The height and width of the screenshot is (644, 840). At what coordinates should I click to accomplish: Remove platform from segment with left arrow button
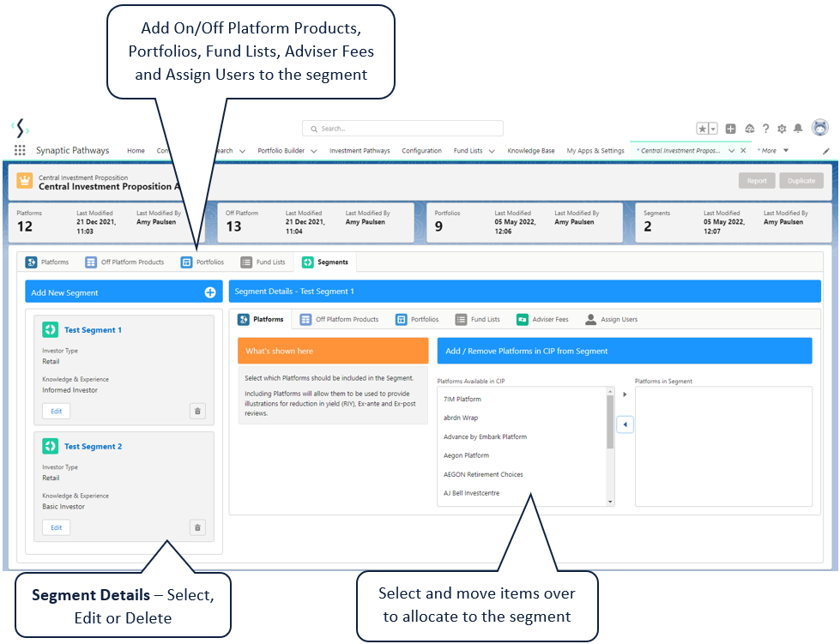pyautogui.click(x=625, y=424)
